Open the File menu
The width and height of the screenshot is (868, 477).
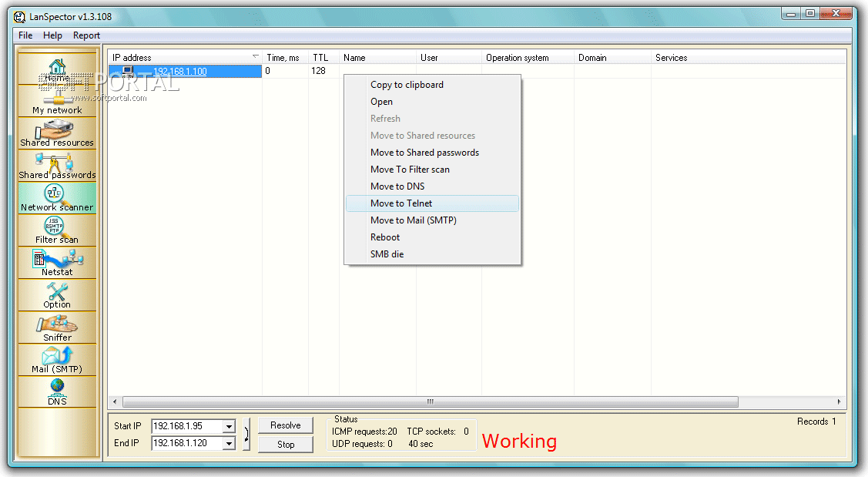click(x=25, y=35)
